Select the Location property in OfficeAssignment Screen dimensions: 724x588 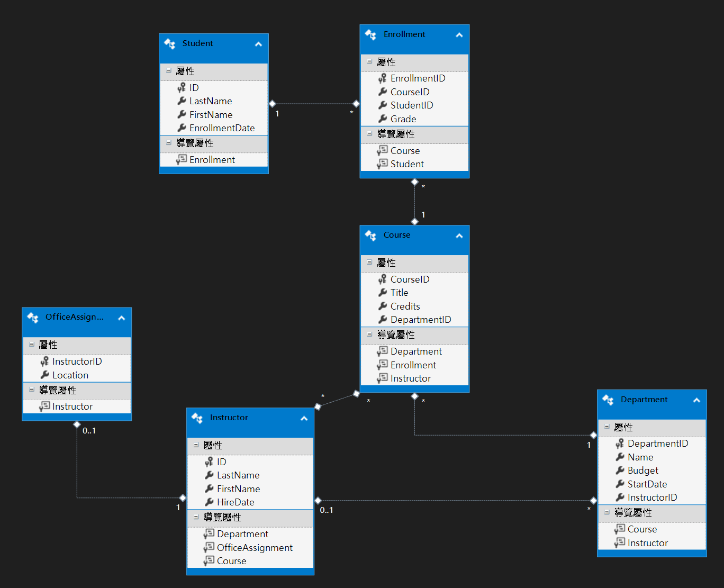click(x=70, y=375)
